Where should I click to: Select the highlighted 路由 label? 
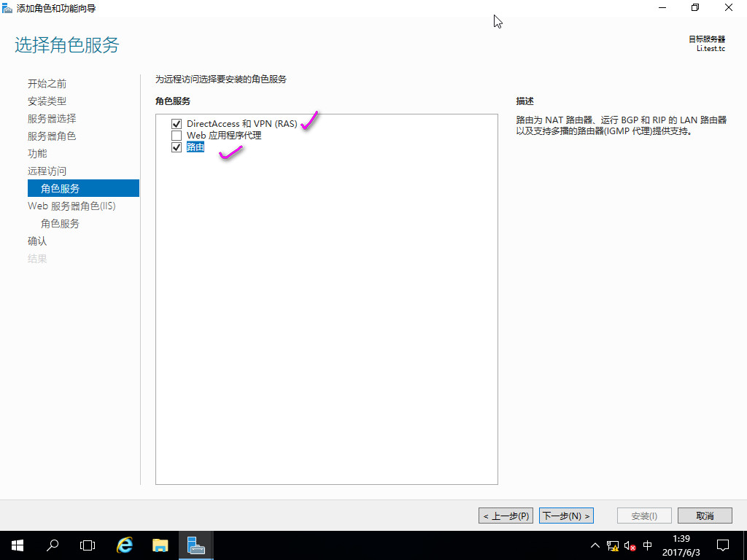pyautogui.click(x=196, y=147)
